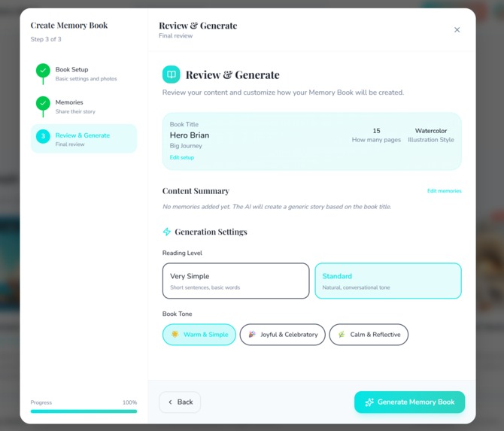Screen dimensions: 504x431
Task: Click the leaf icon on Calm & Reflective
Action: [x=342, y=334]
